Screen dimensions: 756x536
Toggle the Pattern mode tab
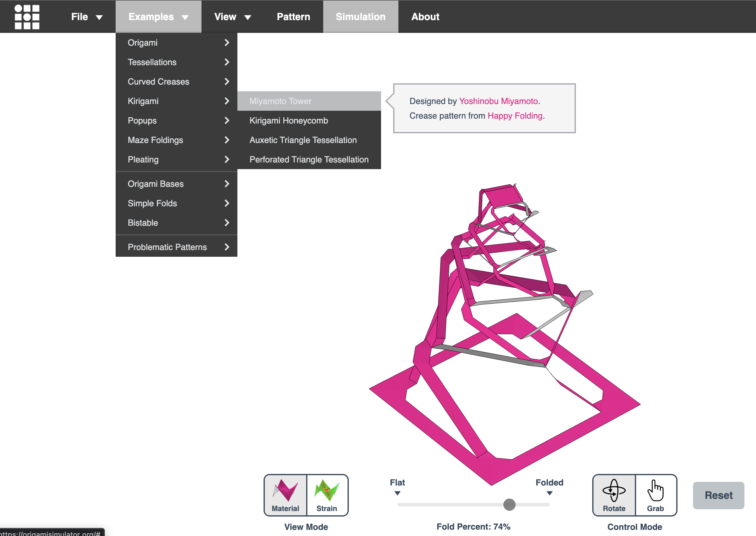(293, 16)
